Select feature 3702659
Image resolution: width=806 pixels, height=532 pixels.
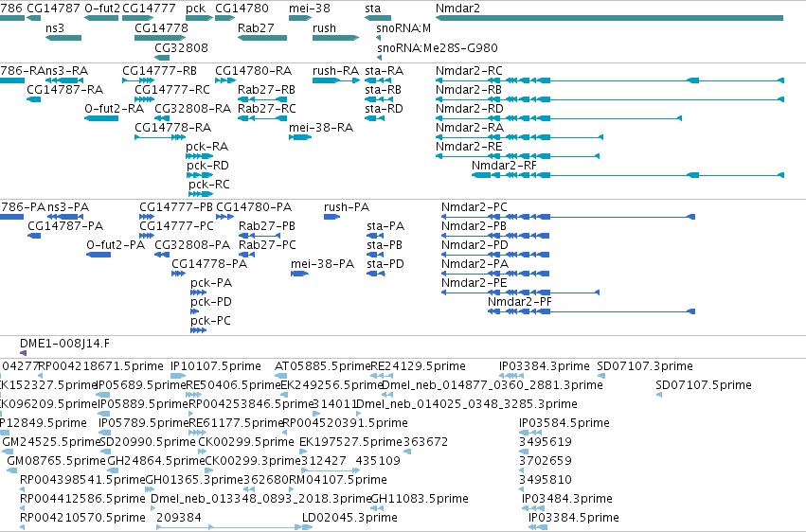(546, 461)
